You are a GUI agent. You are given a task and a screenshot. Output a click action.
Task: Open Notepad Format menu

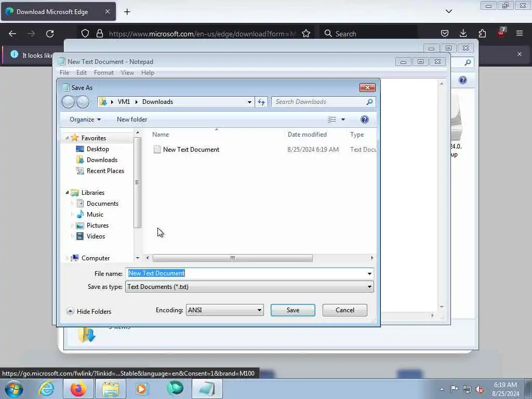click(x=104, y=73)
